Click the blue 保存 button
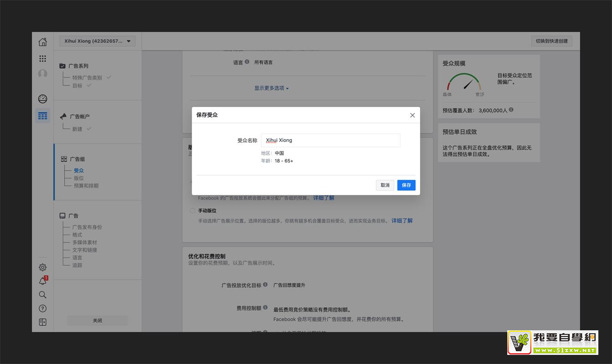The image size is (612, 364). pos(406,185)
